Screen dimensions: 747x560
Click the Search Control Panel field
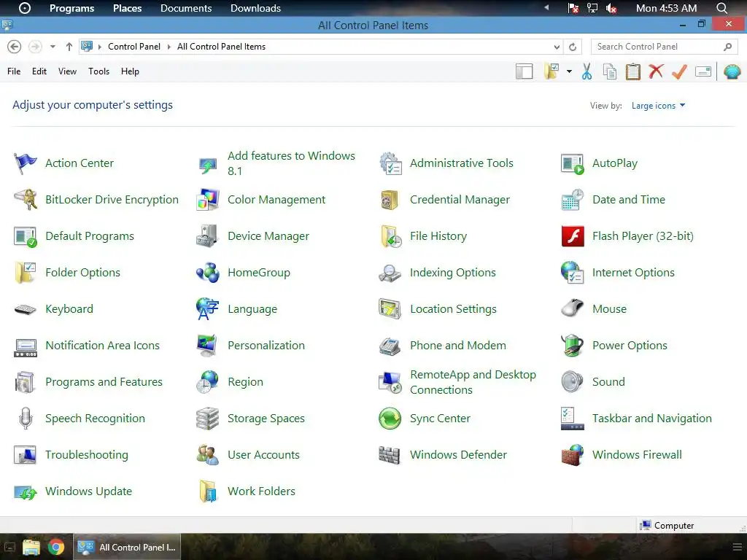click(664, 47)
